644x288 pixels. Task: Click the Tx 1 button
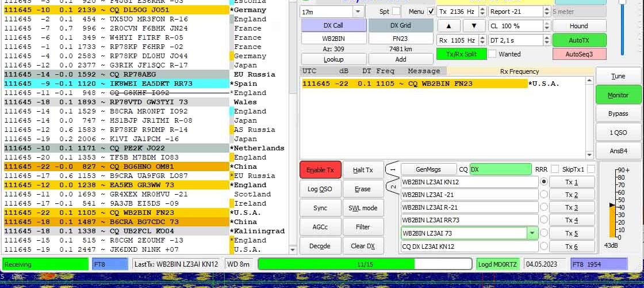point(572,182)
